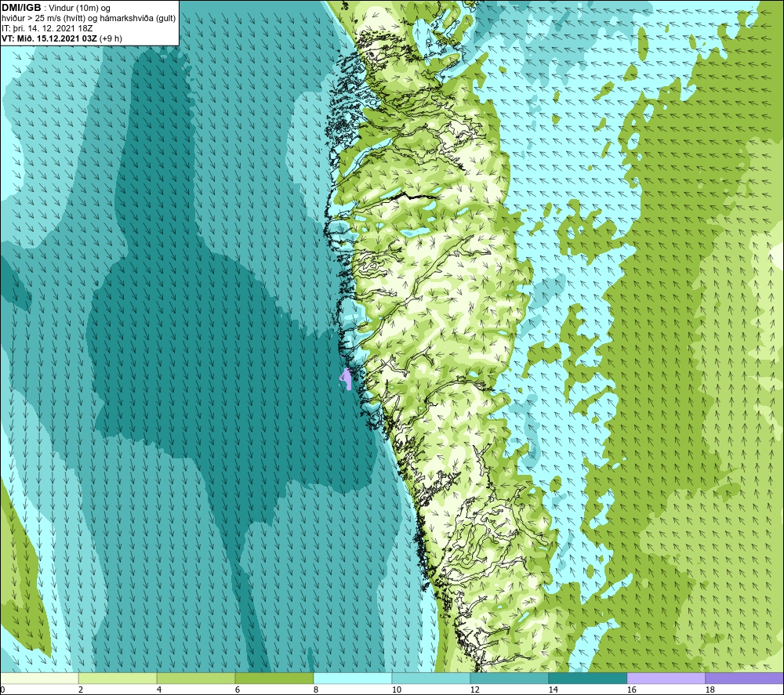
Task: Click the 'IT: þri. 14. 12. 2021 18Z' line
Action: tap(47, 28)
